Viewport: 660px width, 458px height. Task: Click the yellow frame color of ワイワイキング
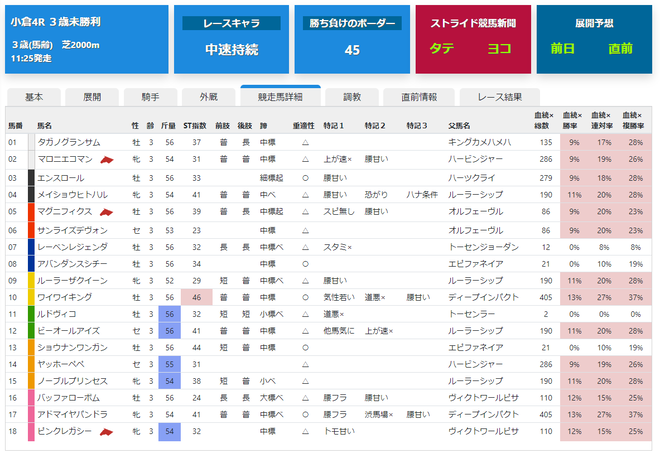pyautogui.click(x=31, y=297)
